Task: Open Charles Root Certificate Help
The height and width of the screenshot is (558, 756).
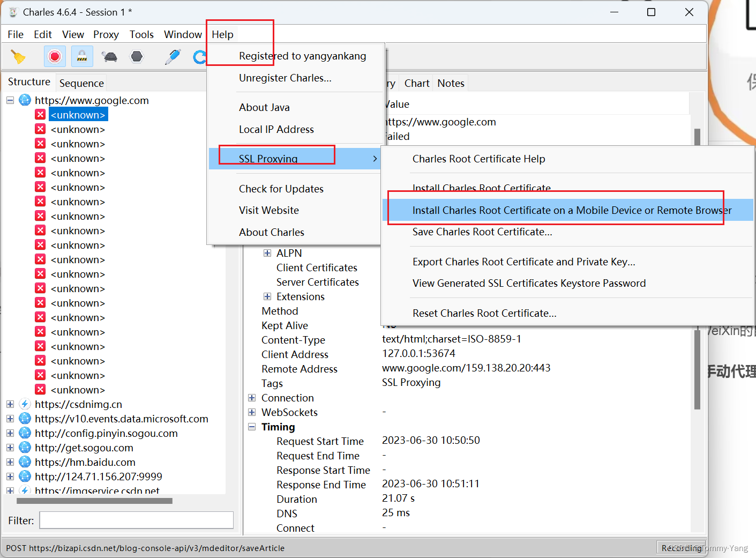Action: 568,159
